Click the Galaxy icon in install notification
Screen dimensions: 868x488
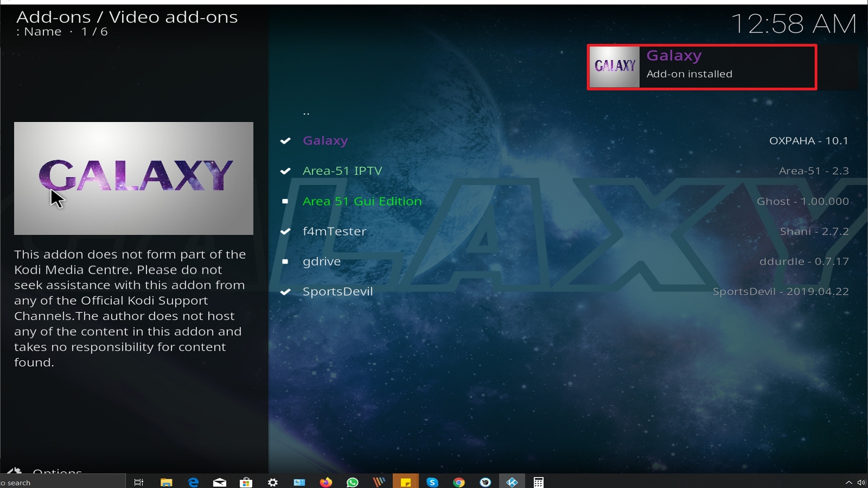tap(615, 67)
